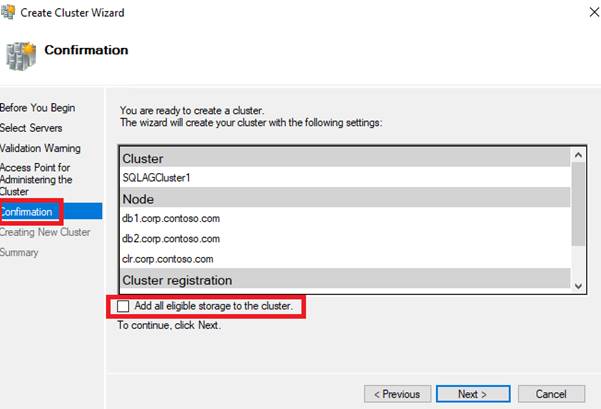Cancel the cluster wizard

click(551, 394)
